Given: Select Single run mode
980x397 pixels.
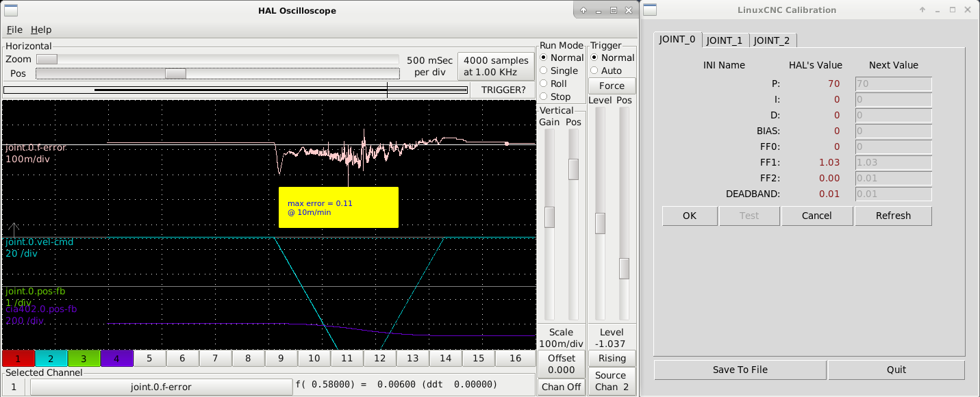Looking at the screenshot, I should (559, 71).
